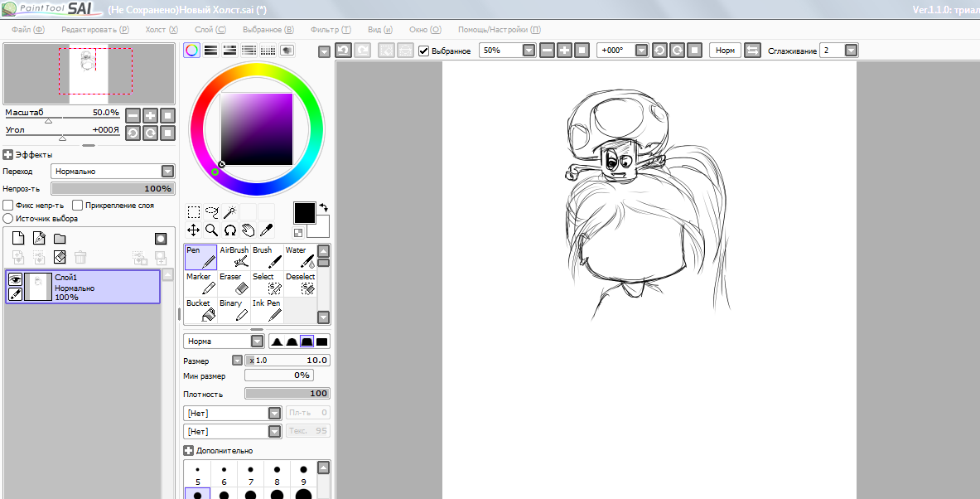Clear the layer with eraser icon
This screenshot has width=980, height=499.
pos(60,256)
